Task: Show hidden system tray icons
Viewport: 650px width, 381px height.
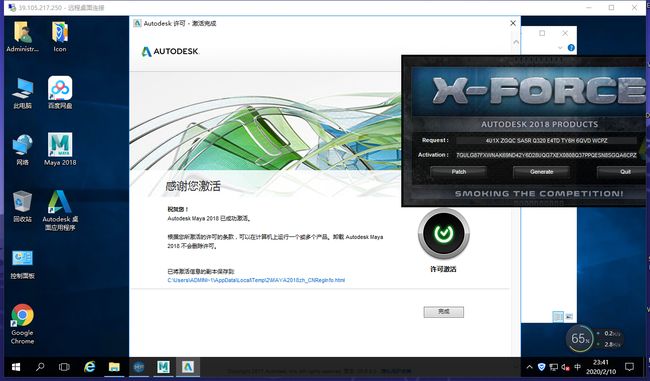Action: tap(529, 367)
